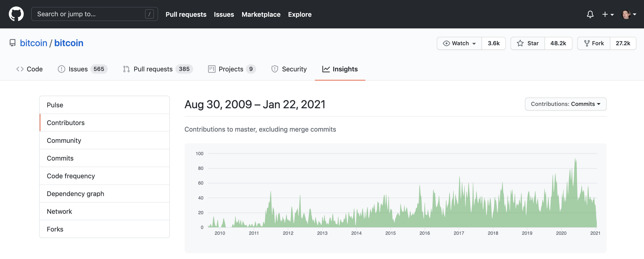Screen dimensions: 644x259
Task: View 27.2k forks count
Action: pyautogui.click(x=623, y=43)
